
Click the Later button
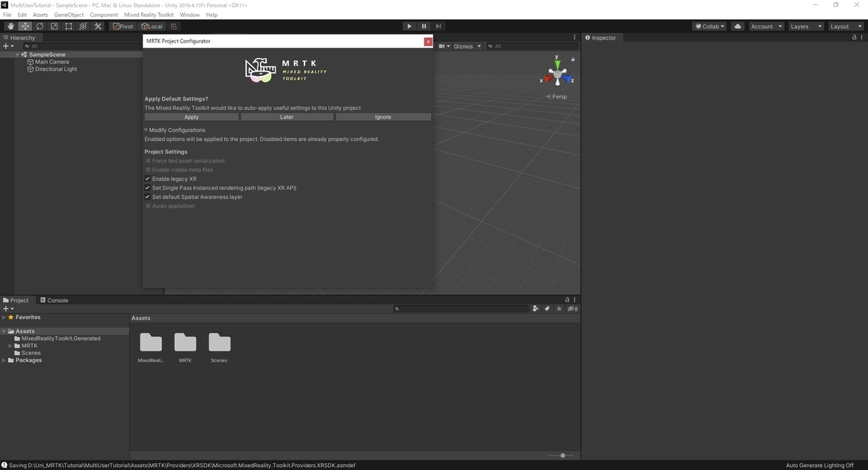coord(287,117)
